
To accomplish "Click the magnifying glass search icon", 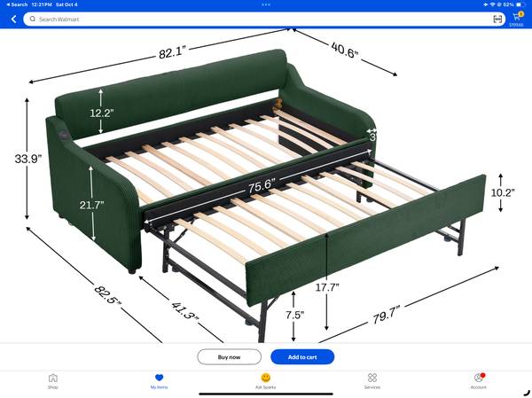I will 33,19.
